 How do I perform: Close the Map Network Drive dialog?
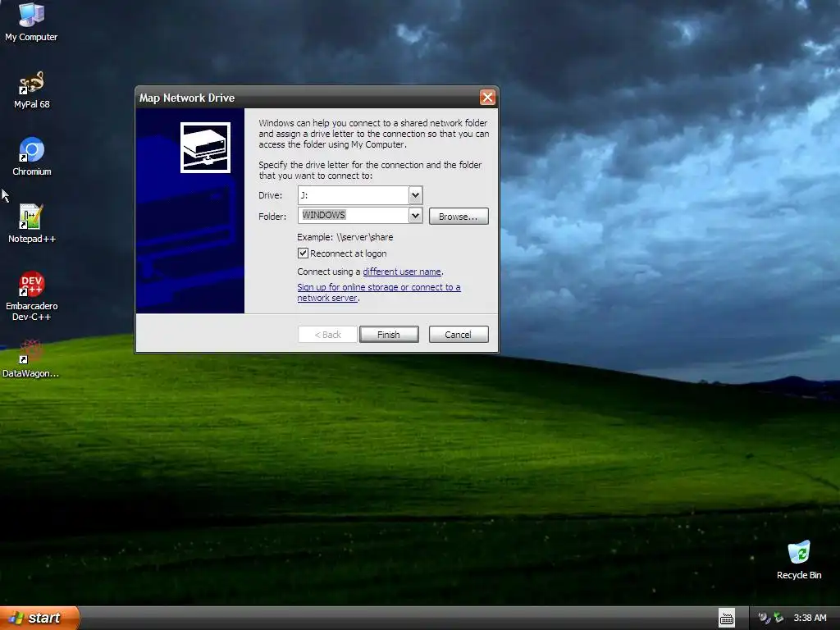pos(487,98)
